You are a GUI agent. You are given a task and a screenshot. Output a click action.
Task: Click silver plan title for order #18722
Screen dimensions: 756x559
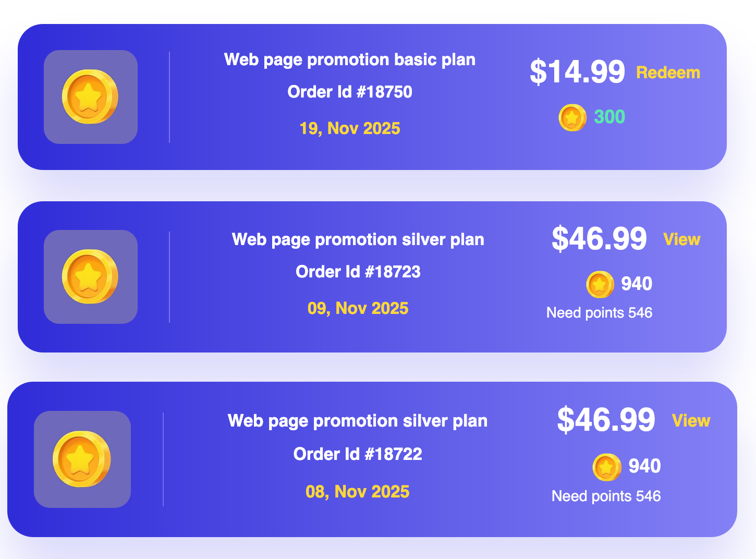(x=357, y=421)
